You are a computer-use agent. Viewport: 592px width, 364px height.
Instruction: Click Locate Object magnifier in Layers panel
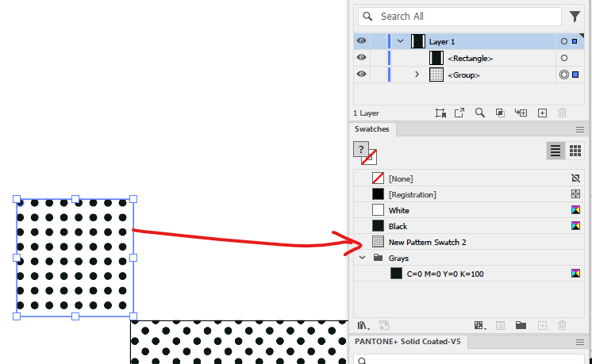480,113
